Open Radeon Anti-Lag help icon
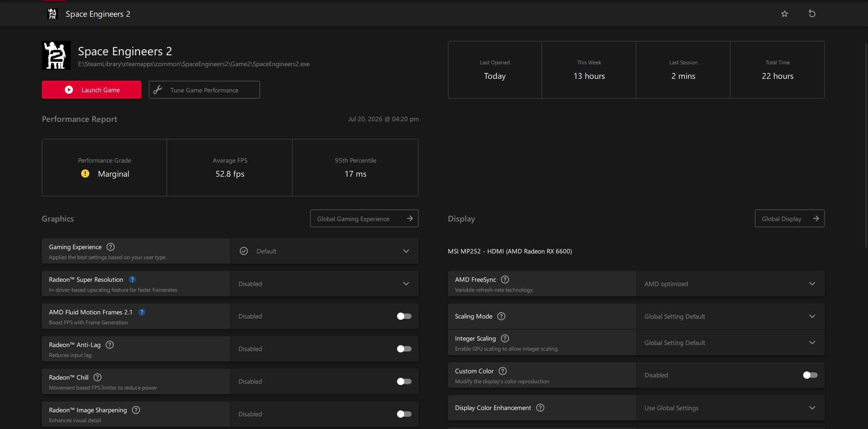Viewport: 868px width, 429px height. pos(110,345)
